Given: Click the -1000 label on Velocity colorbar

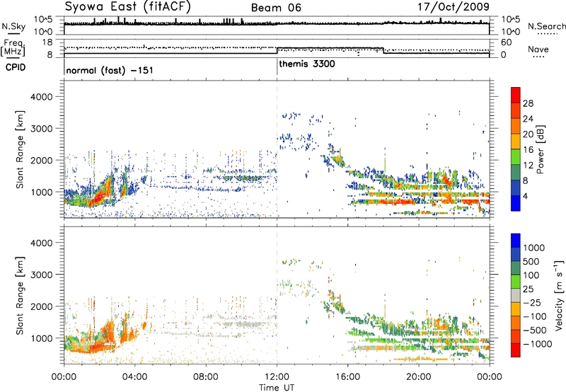Looking at the screenshot, I should pyautogui.click(x=537, y=344).
